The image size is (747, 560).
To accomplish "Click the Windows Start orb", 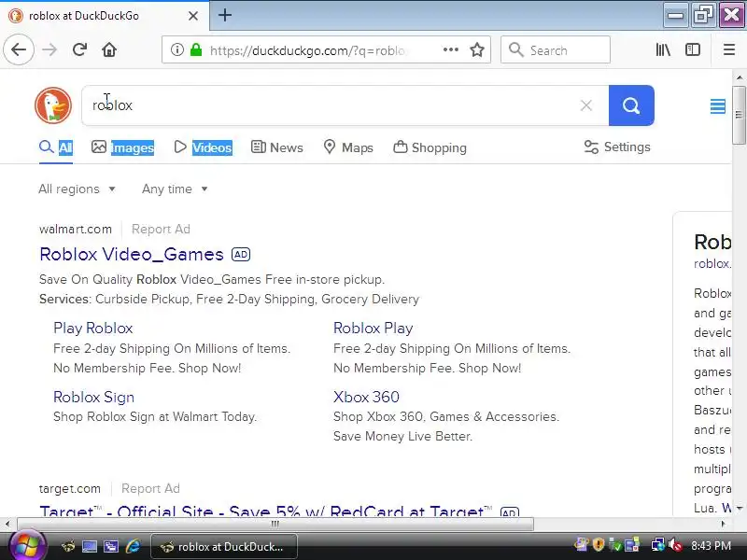I will [x=27, y=546].
